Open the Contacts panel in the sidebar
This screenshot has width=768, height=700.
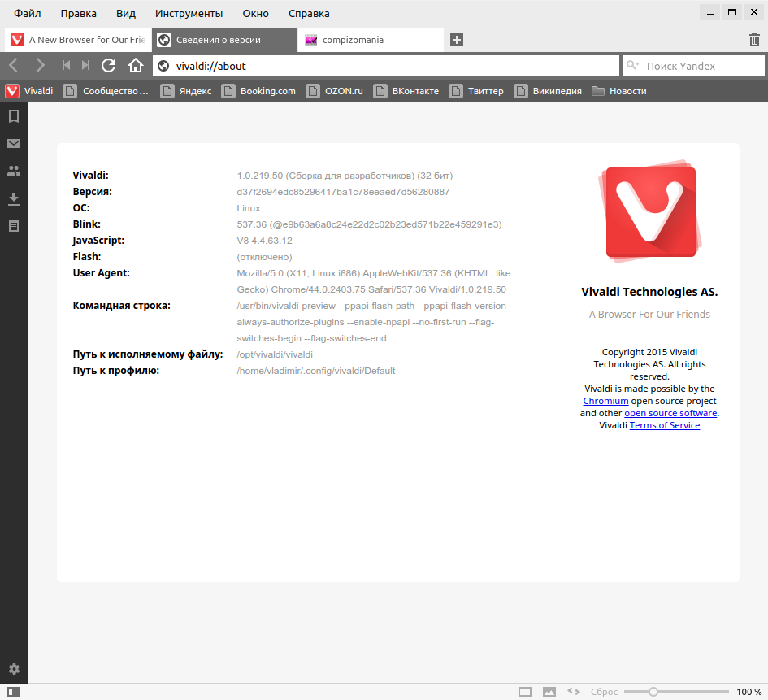tap(14, 171)
